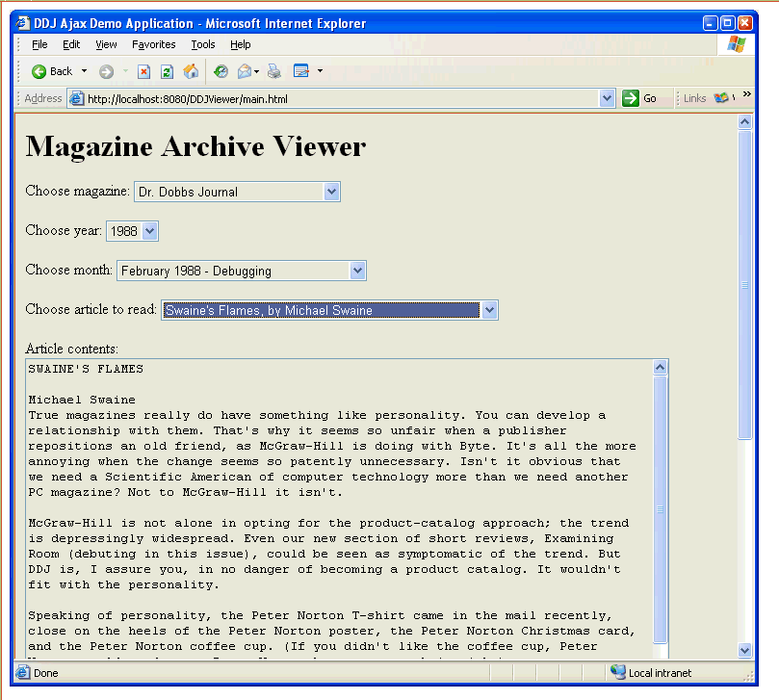Print the page using the printer icon
The width and height of the screenshot is (779, 700).
[x=274, y=71]
